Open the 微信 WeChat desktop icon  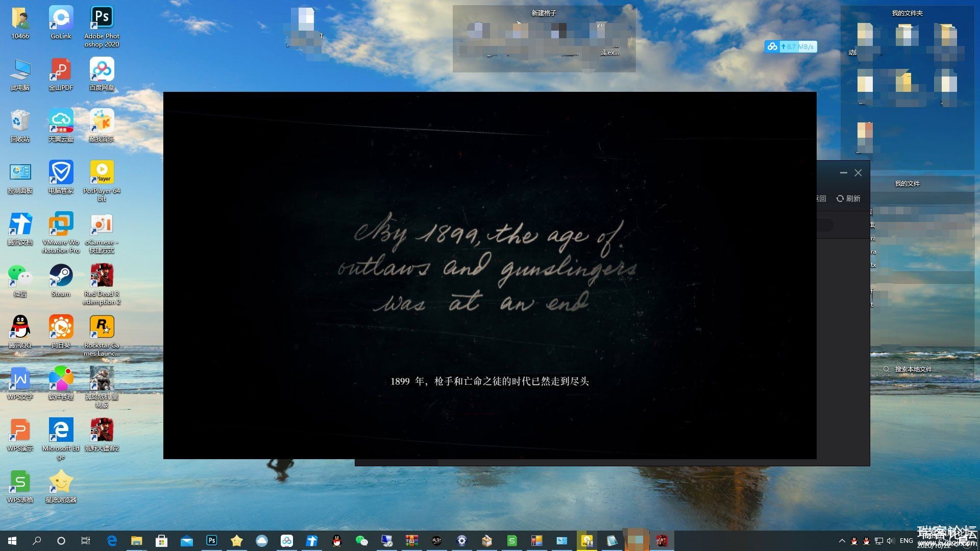[20, 281]
